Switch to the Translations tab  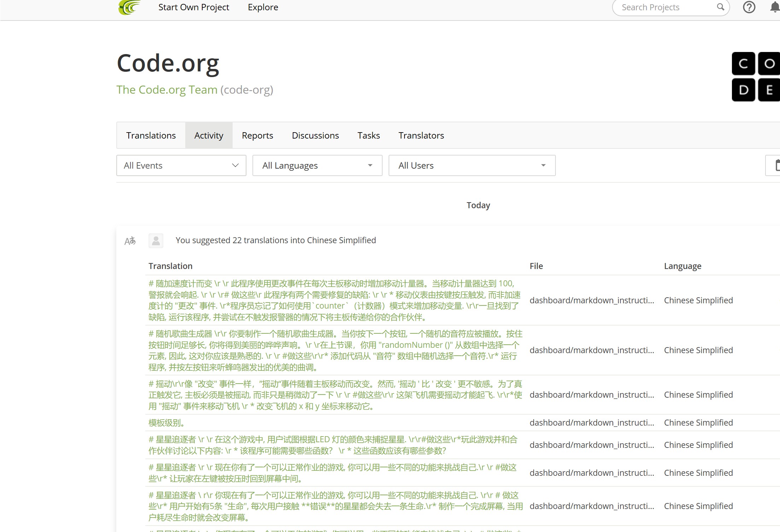(x=151, y=135)
